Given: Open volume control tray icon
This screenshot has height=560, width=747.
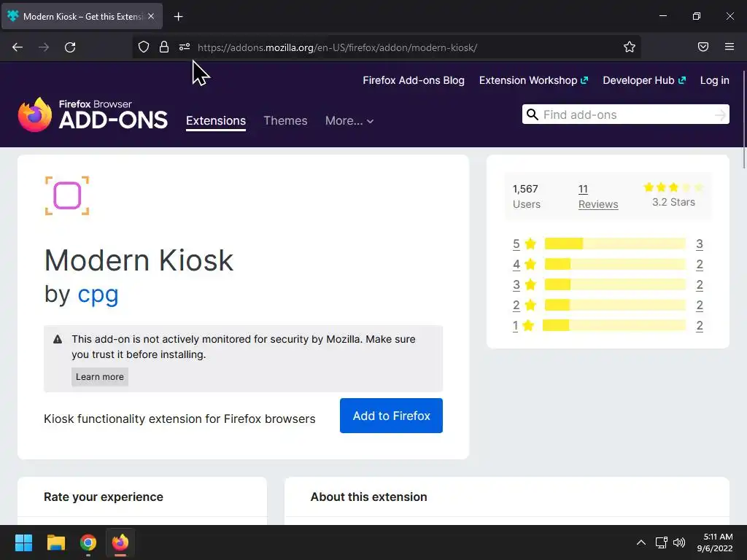Looking at the screenshot, I should pos(679,542).
